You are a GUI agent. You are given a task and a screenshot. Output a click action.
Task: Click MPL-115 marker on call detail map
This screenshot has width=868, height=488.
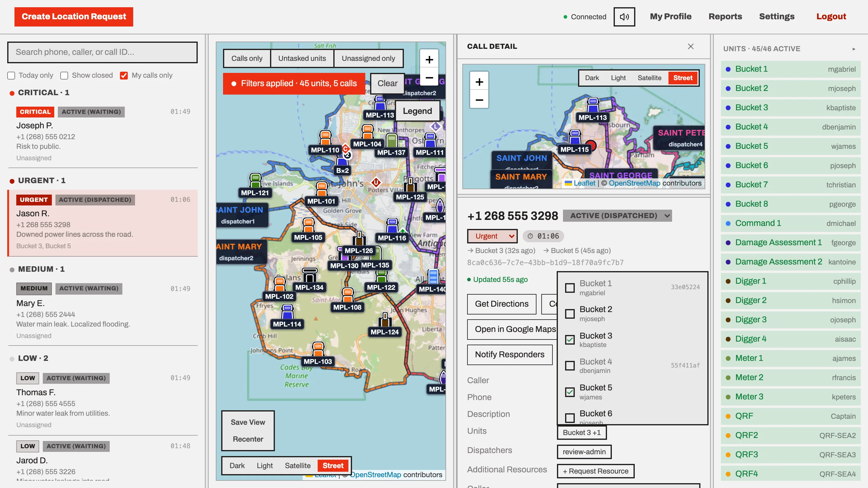(x=574, y=142)
